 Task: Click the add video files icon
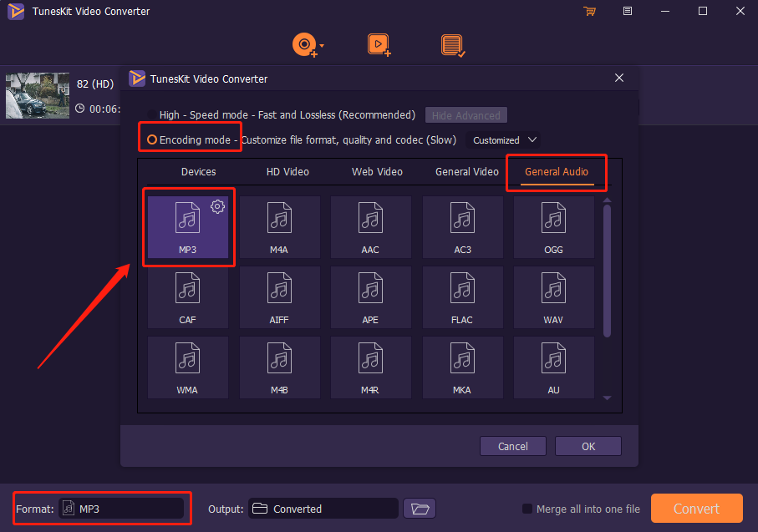pos(379,45)
